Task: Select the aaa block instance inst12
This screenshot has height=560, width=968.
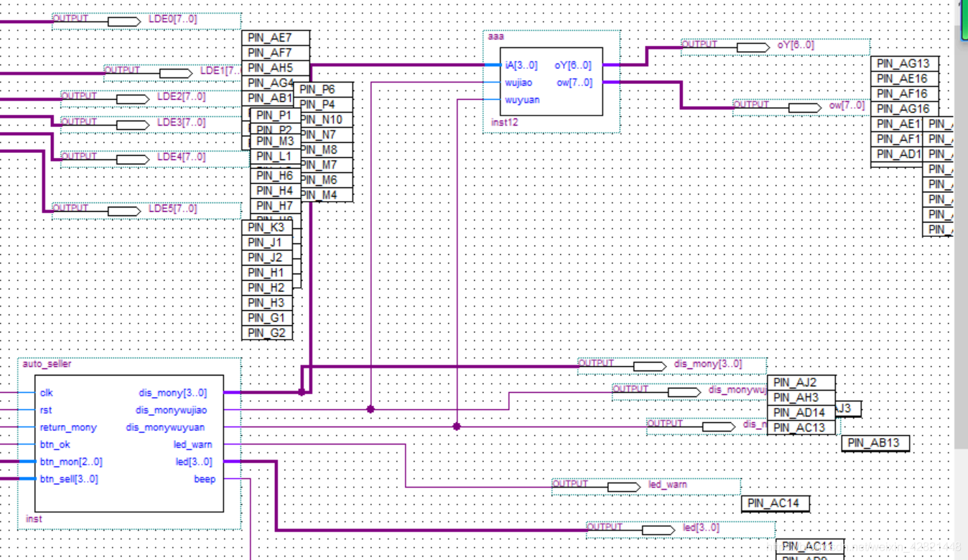Action: point(552,81)
